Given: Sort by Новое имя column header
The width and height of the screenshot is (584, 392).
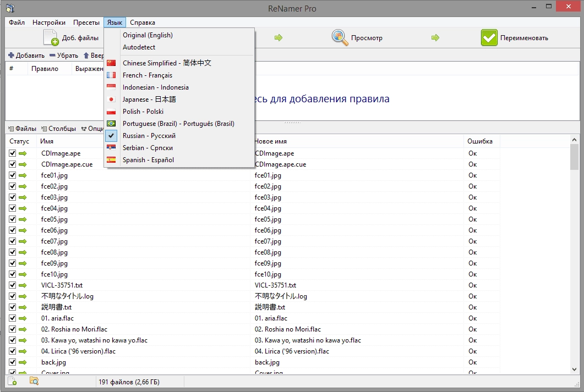Looking at the screenshot, I should click(357, 141).
